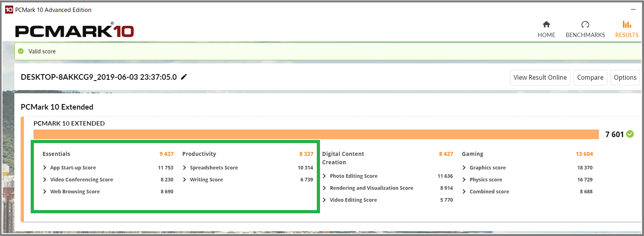Click the Video Editing value 5 770
Image resolution: width=644 pixels, height=236 pixels.
447,200
